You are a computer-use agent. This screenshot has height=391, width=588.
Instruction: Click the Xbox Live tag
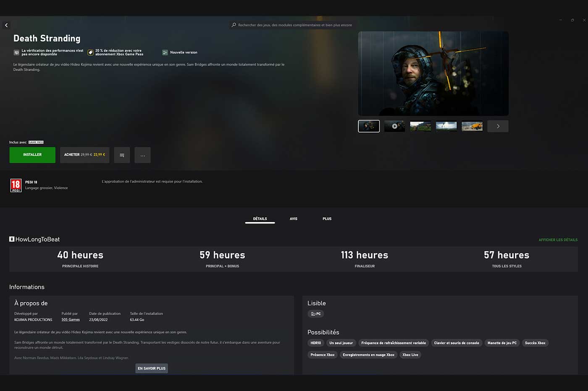click(x=410, y=355)
